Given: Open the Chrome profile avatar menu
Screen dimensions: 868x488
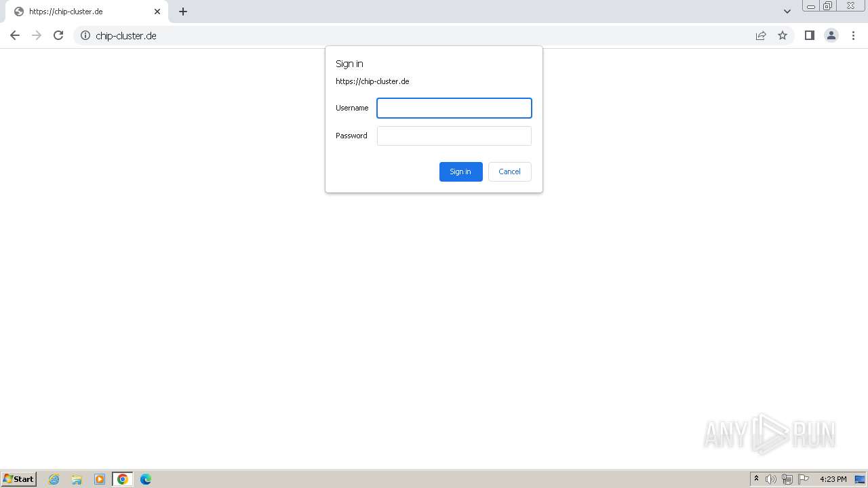Looking at the screenshot, I should [831, 35].
